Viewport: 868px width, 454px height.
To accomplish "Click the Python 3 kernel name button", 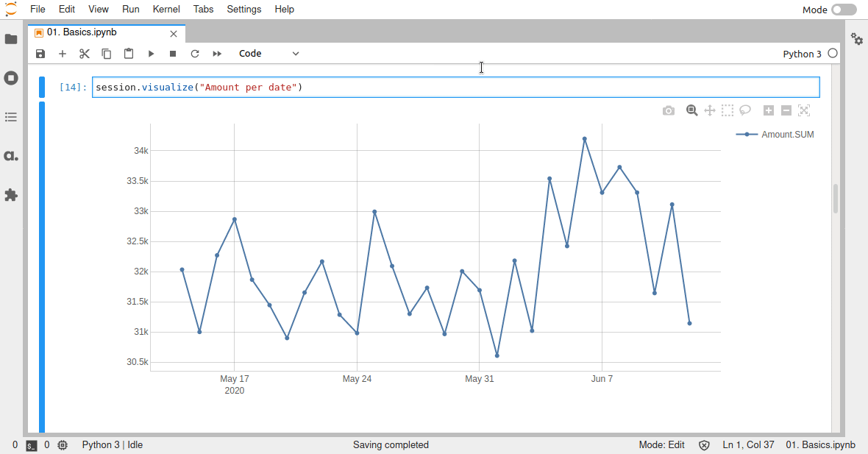I will [x=802, y=54].
